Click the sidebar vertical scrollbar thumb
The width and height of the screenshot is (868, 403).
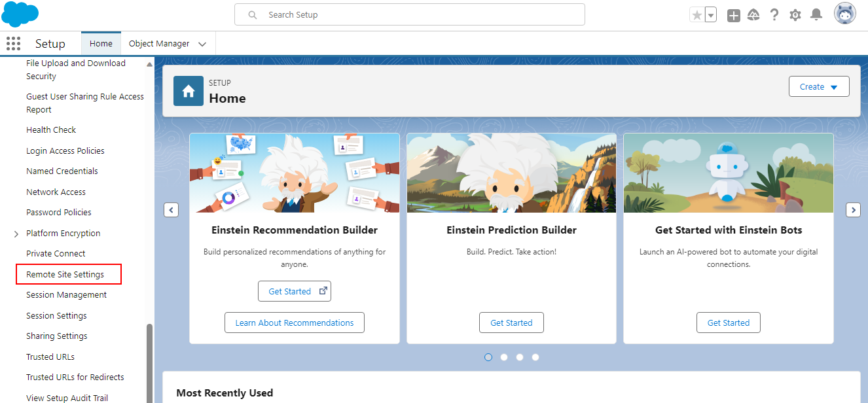(x=149, y=363)
